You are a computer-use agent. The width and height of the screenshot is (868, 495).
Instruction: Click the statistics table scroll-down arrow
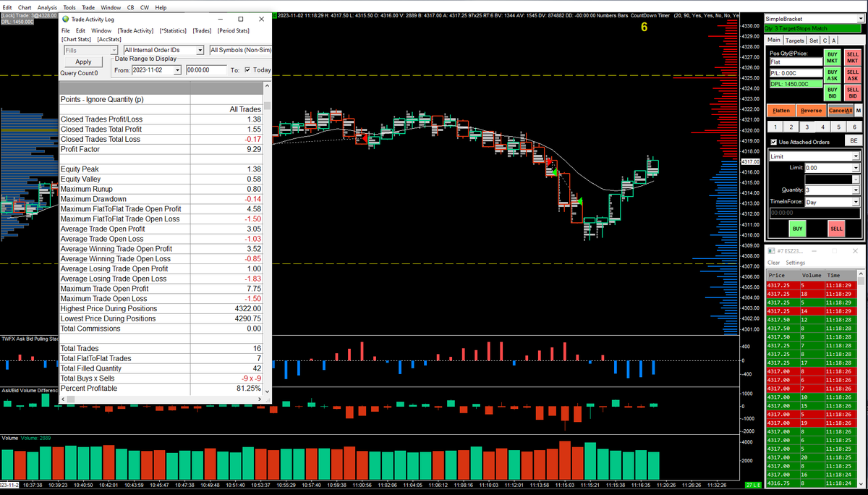coord(267,391)
